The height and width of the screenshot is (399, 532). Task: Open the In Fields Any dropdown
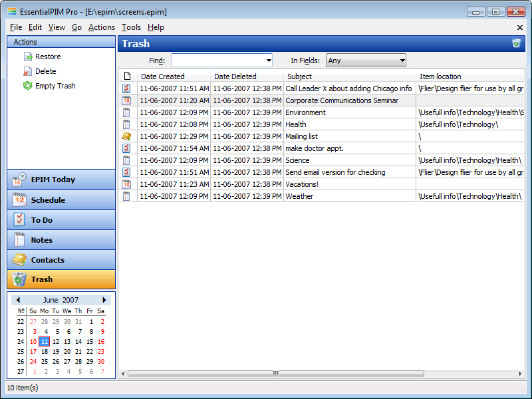[x=366, y=61]
